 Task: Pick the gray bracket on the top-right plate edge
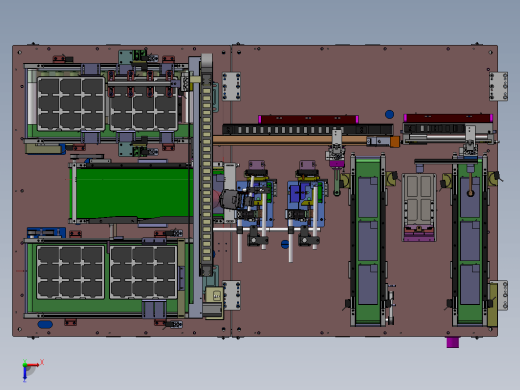pyautogui.click(x=498, y=86)
